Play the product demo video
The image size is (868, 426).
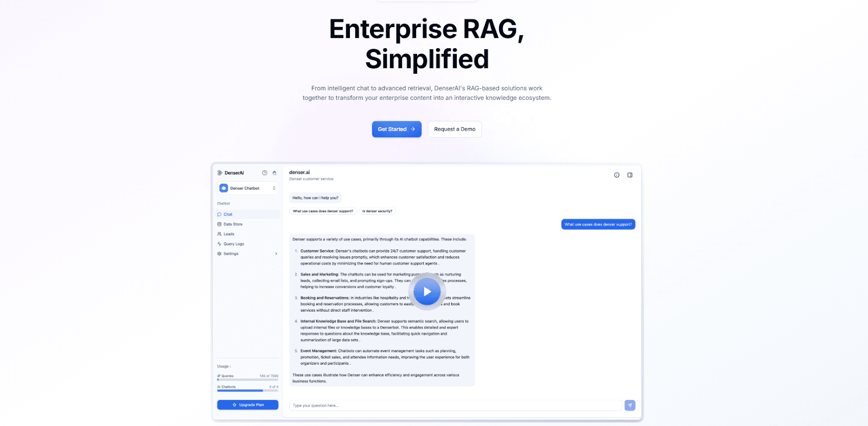coord(427,292)
